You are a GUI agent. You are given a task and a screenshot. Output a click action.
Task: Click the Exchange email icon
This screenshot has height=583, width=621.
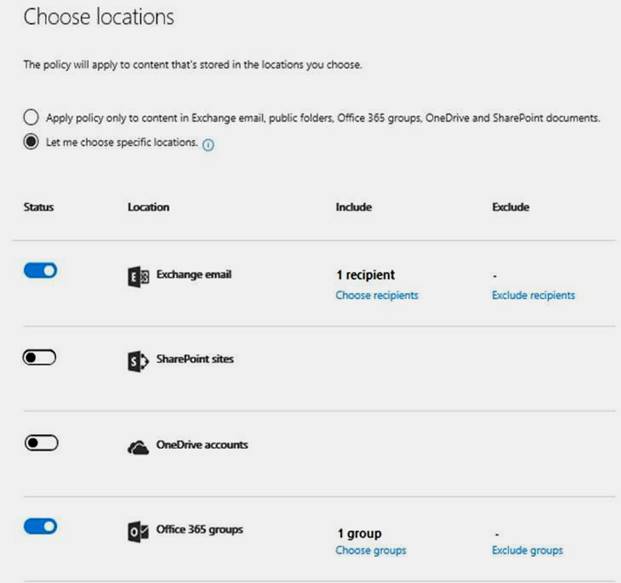pos(138,277)
